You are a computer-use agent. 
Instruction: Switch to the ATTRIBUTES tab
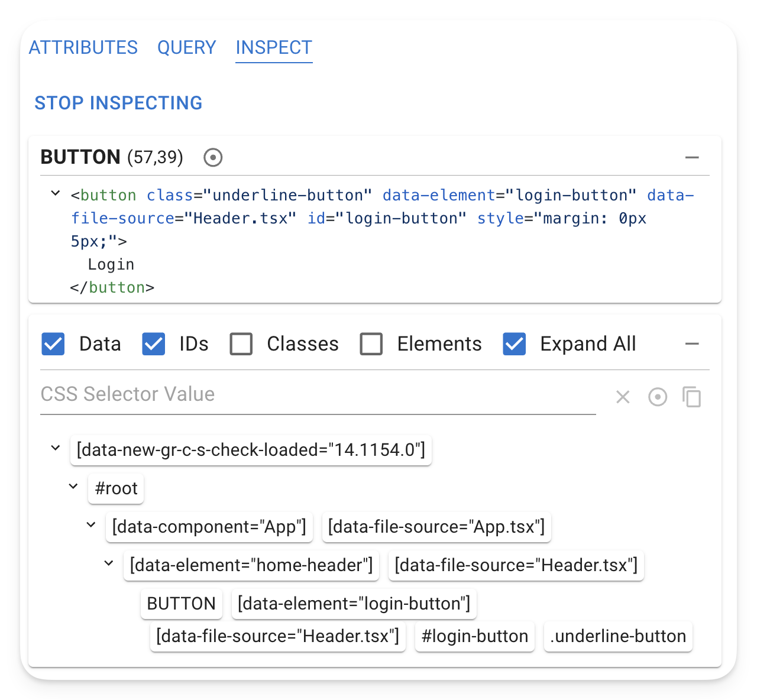pos(83,47)
